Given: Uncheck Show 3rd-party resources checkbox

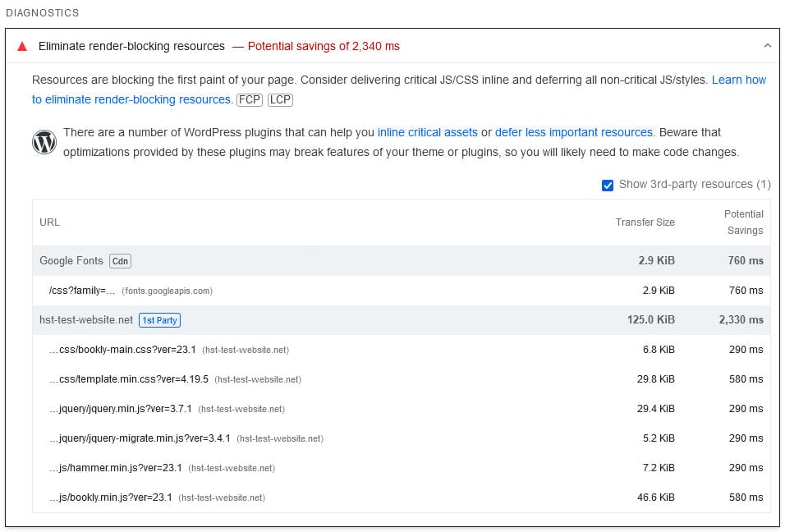Looking at the screenshot, I should [x=608, y=185].
